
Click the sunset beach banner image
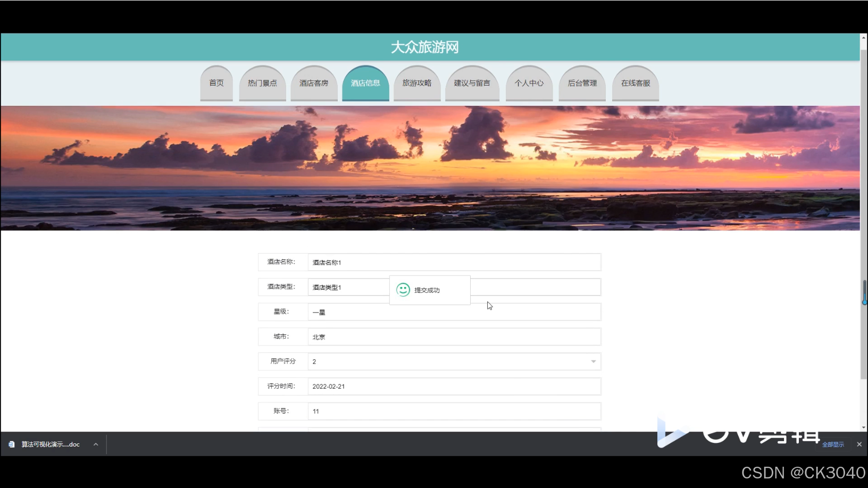(x=430, y=168)
